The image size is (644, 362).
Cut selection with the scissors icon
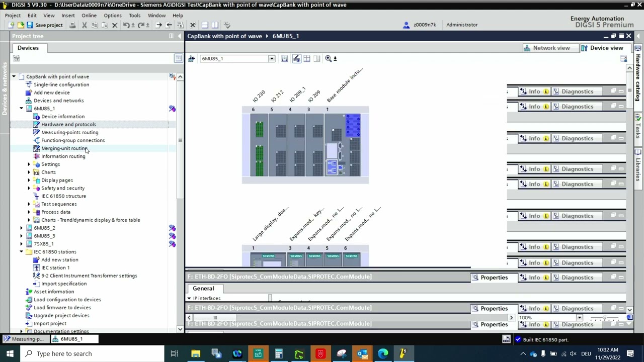(84, 25)
